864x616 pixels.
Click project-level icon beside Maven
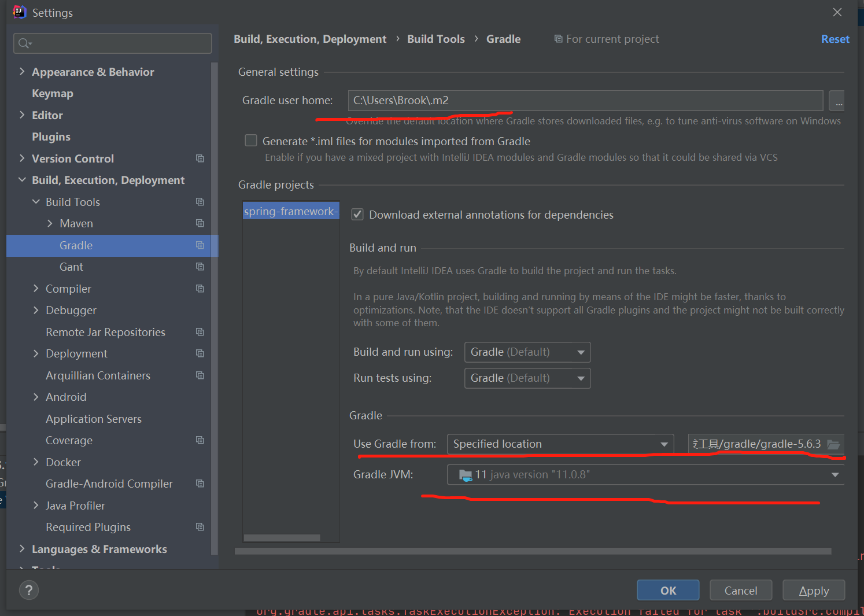point(200,223)
